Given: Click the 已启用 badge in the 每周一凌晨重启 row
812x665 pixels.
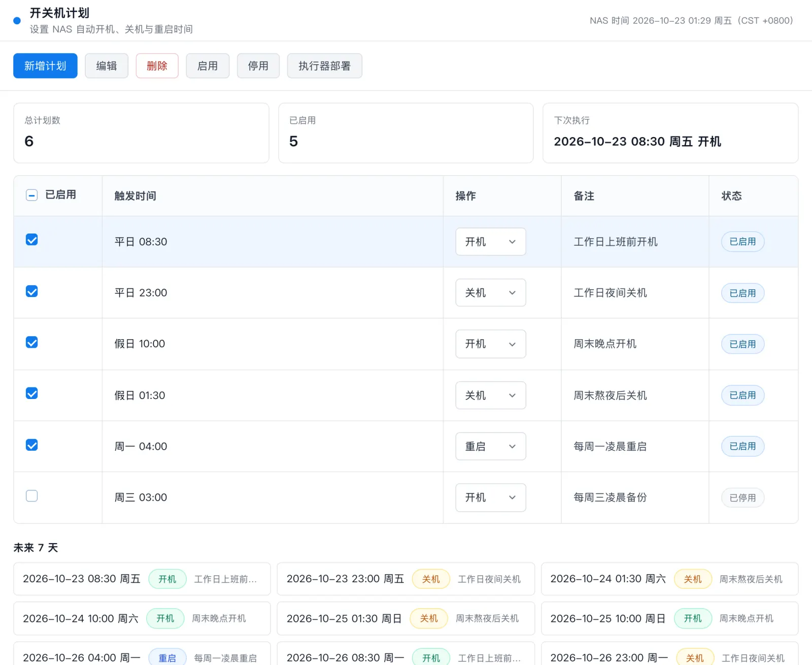Looking at the screenshot, I should [743, 446].
